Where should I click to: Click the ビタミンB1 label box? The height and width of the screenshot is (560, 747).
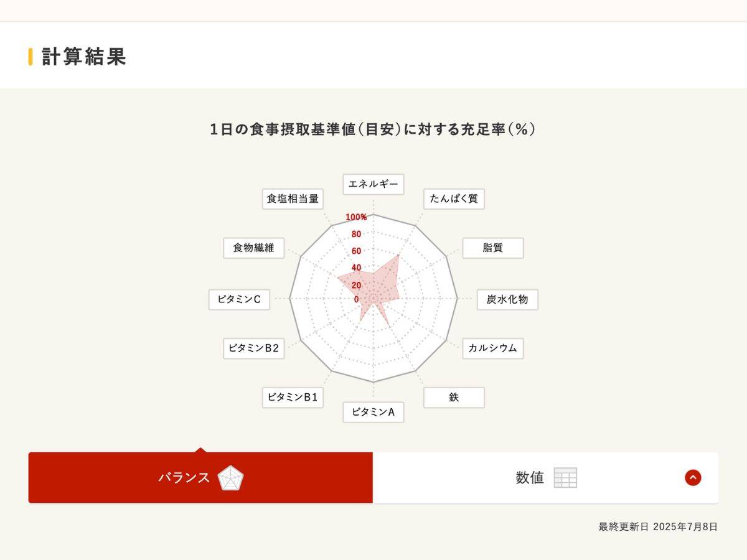click(293, 397)
